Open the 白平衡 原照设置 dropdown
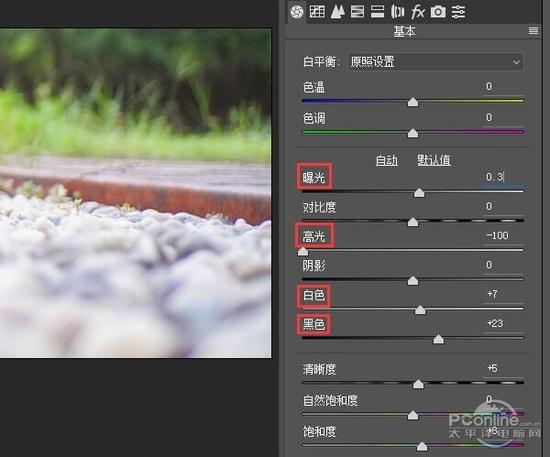Image resolution: width=550 pixels, height=457 pixels. pos(436,62)
